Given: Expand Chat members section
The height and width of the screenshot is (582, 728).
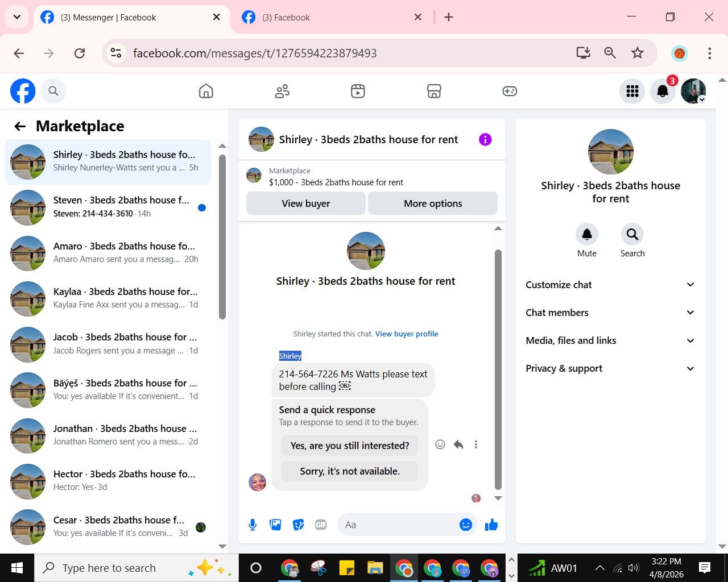Looking at the screenshot, I should tap(610, 313).
